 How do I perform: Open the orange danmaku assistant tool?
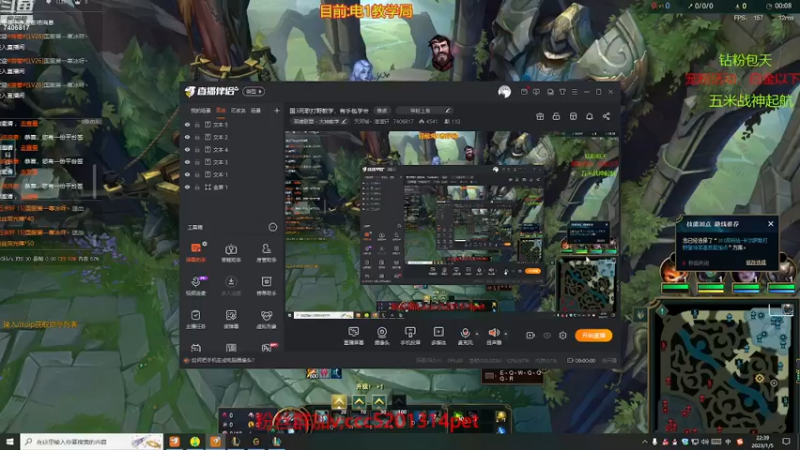(196, 252)
